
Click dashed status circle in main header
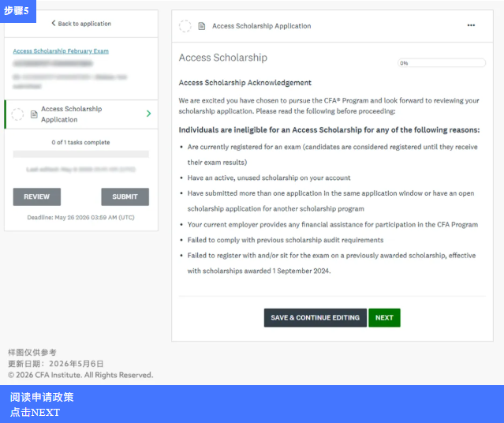pyautogui.click(x=185, y=26)
